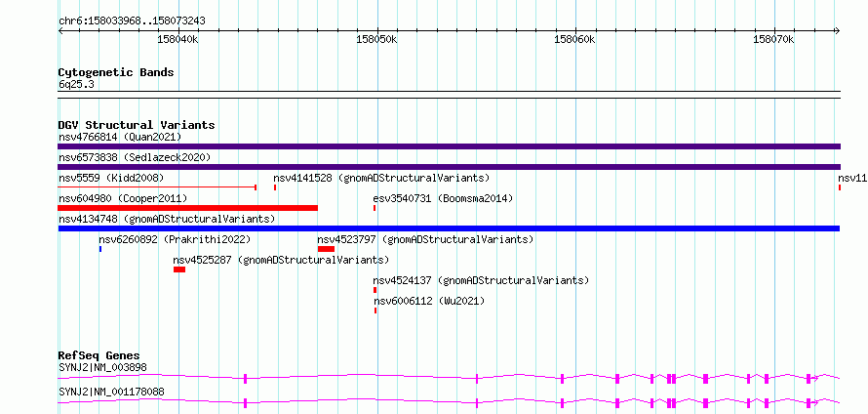Viewport: 868px width, 414px height.
Task: Select the nsv4525287 red variant block
Action: (x=179, y=269)
